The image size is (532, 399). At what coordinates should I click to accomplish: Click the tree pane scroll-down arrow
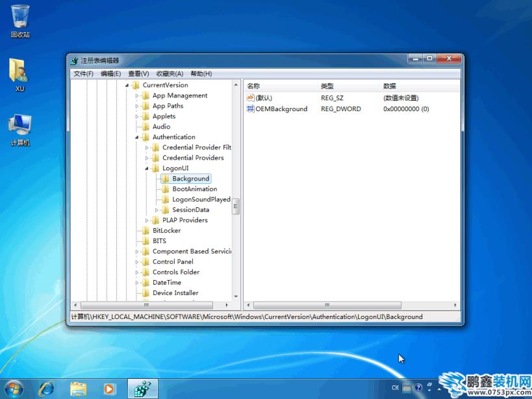pyautogui.click(x=236, y=297)
